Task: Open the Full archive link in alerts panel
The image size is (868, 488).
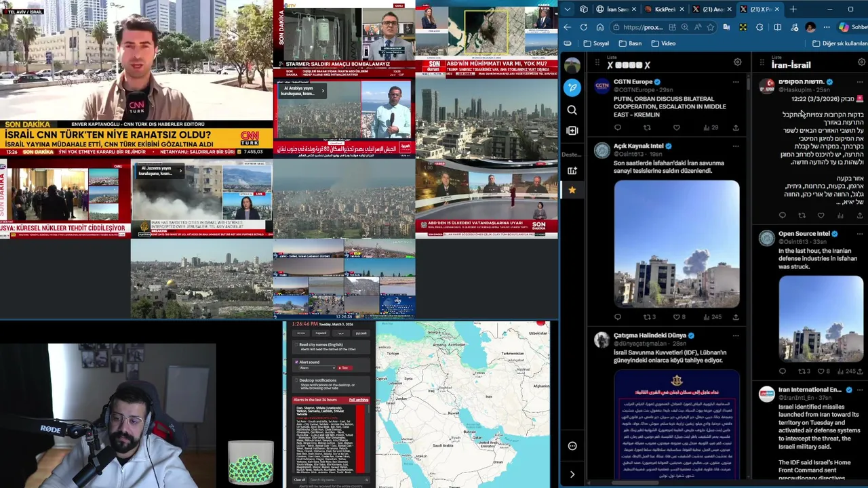Action: click(359, 400)
